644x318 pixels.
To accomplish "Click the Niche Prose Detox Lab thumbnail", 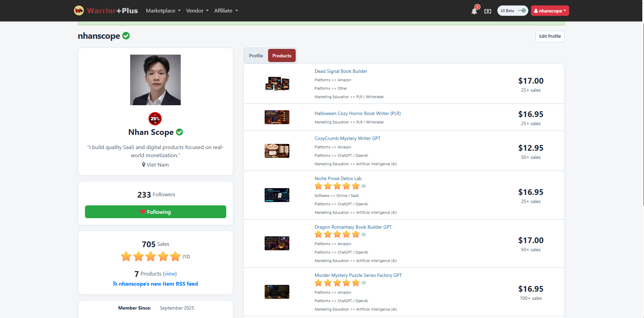I will (x=277, y=195).
